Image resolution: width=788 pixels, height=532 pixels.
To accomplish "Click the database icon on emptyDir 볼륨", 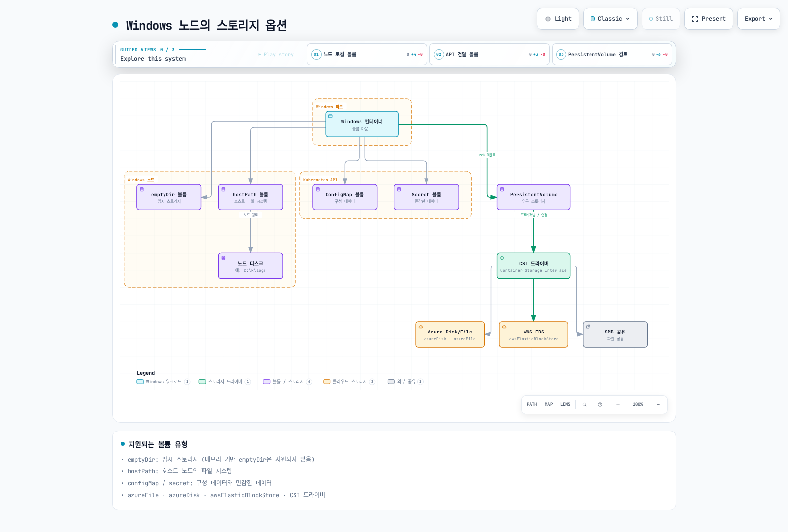I will click(x=142, y=189).
